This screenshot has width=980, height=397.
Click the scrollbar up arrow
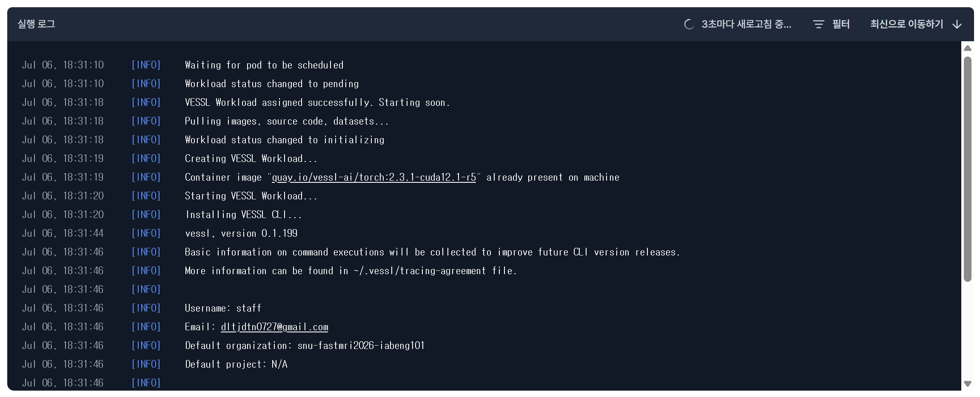[968, 48]
